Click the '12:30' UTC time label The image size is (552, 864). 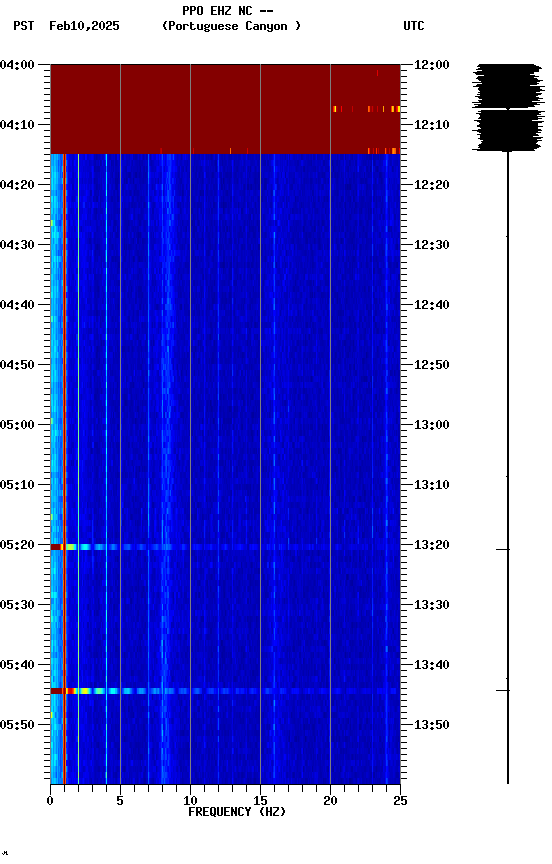(432, 245)
